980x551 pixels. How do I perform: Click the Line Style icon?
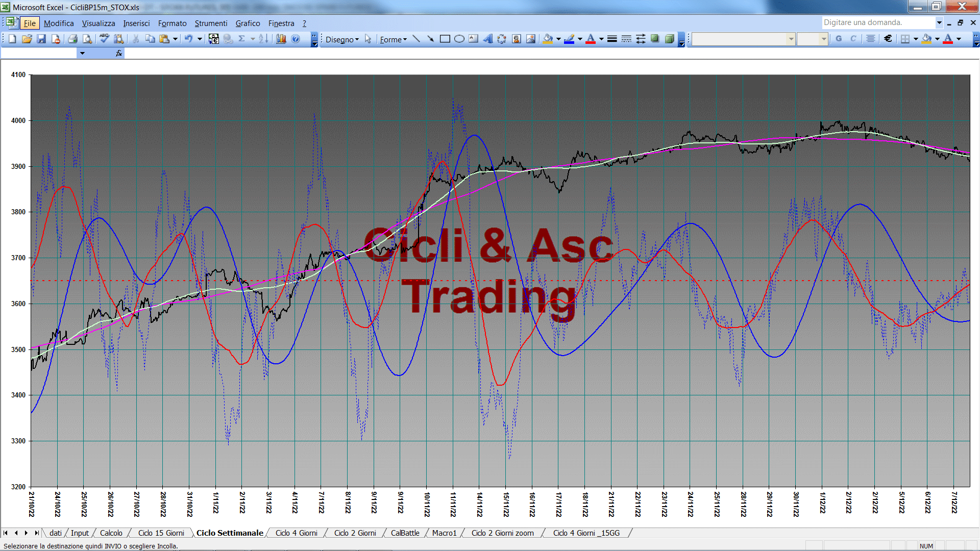(x=612, y=39)
